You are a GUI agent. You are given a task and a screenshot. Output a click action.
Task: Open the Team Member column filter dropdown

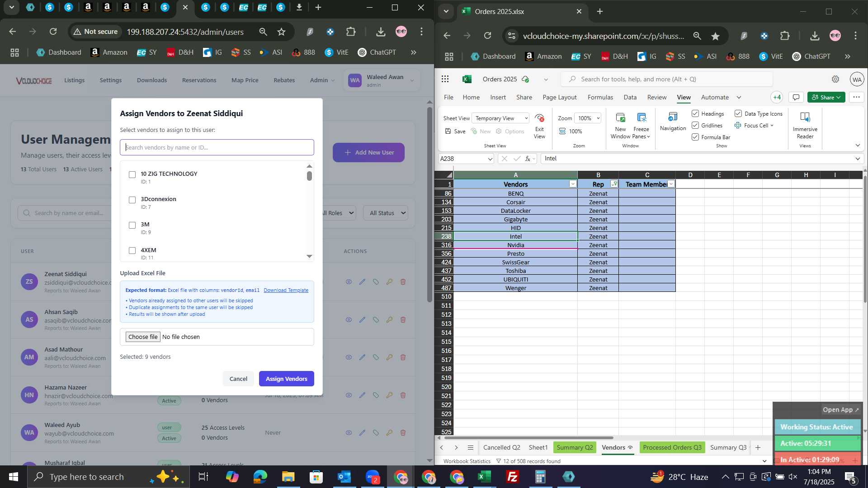pos(671,184)
